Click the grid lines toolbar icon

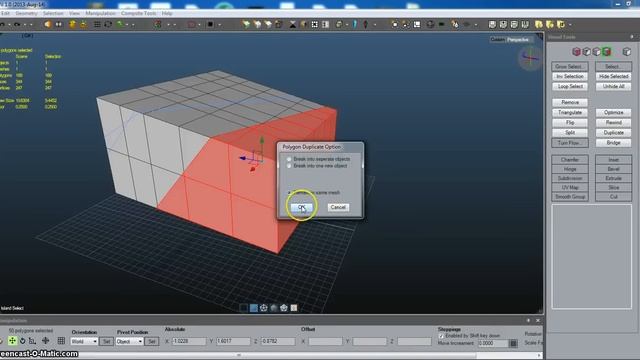(97, 24)
